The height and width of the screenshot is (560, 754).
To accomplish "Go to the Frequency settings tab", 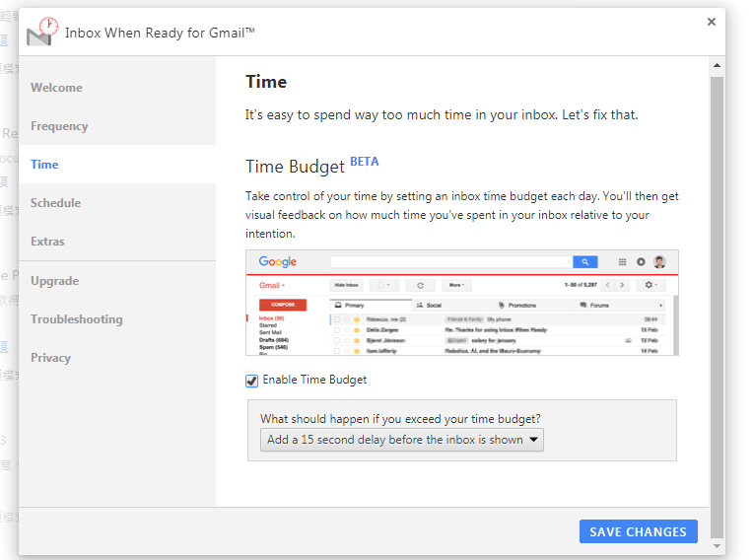I will [59, 126].
